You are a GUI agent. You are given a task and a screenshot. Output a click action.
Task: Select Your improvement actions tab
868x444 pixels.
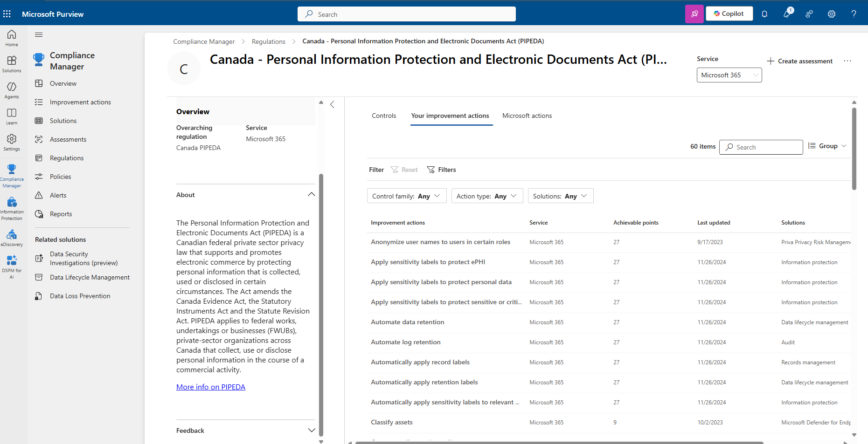click(x=450, y=116)
